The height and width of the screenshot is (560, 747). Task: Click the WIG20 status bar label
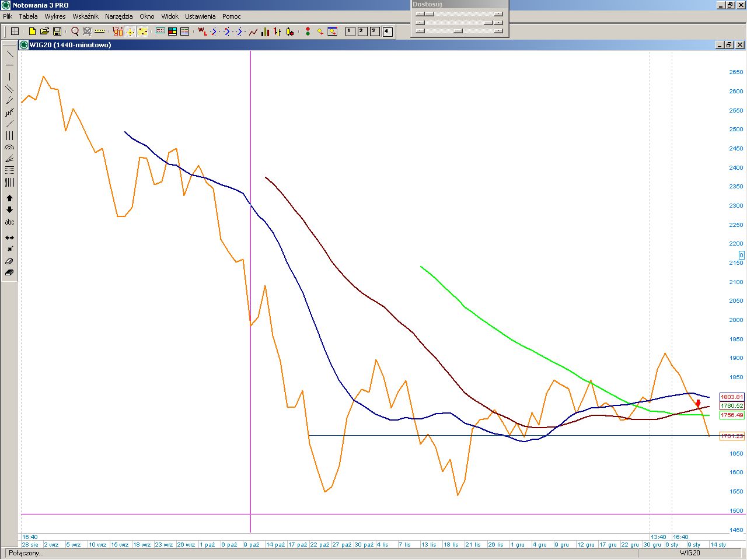coord(689,553)
